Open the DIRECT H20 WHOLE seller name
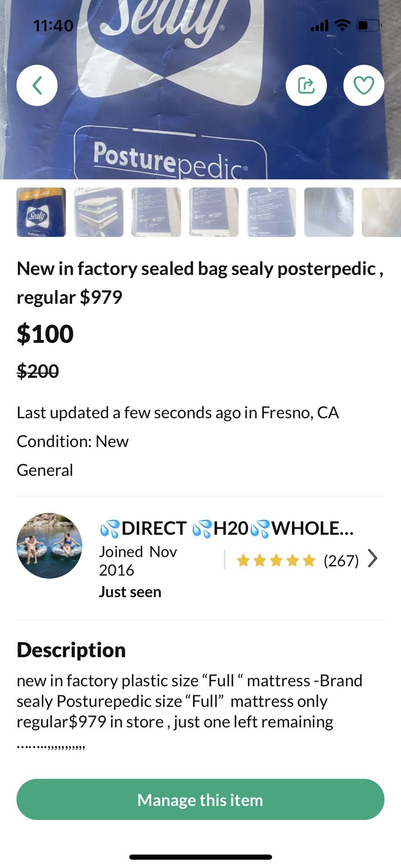Image resolution: width=401 pixels, height=868 pixels. click(226, 528)
